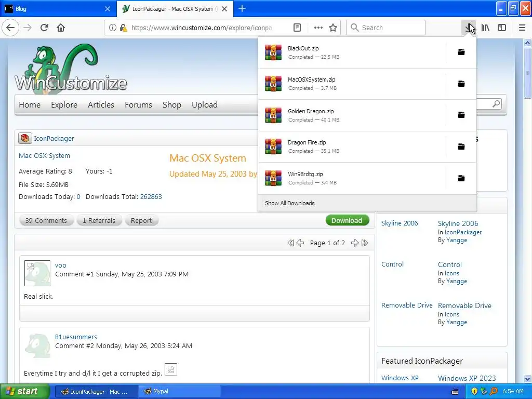Open folder containing Dragon Fire.zip
This screenshot has height=399, width=532.
point(461,147)
